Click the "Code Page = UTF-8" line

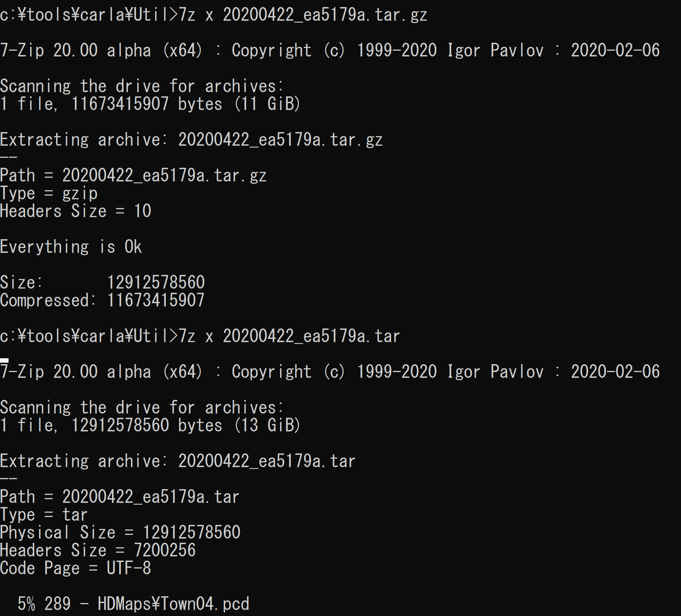tap(76, 568)
